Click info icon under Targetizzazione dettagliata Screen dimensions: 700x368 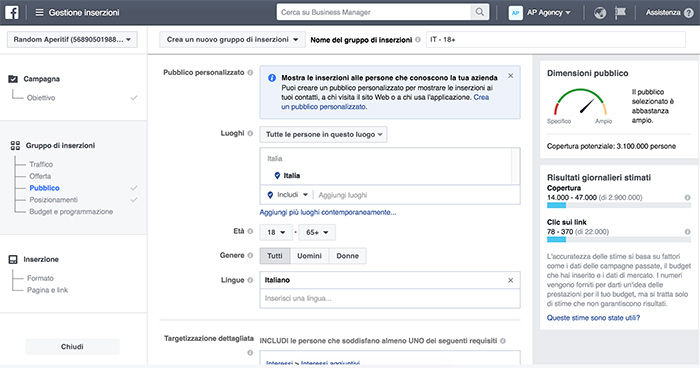pos(250,353)
